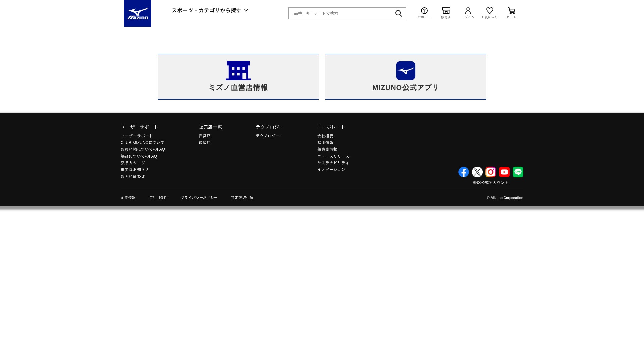Open ニュースリリース link
This screenshot has width=644, height=362.
tap(333, 156)
